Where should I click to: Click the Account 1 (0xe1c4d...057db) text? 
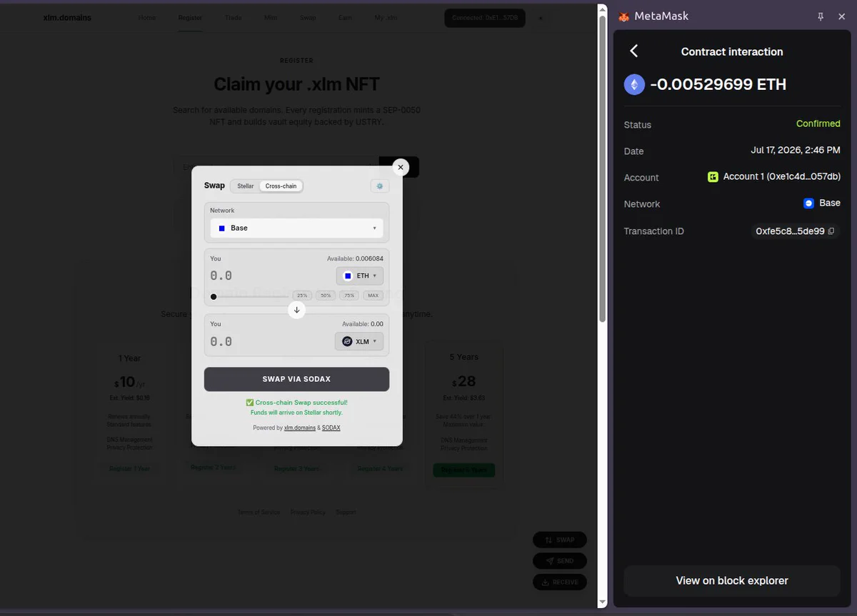click(x=781, y=176)
